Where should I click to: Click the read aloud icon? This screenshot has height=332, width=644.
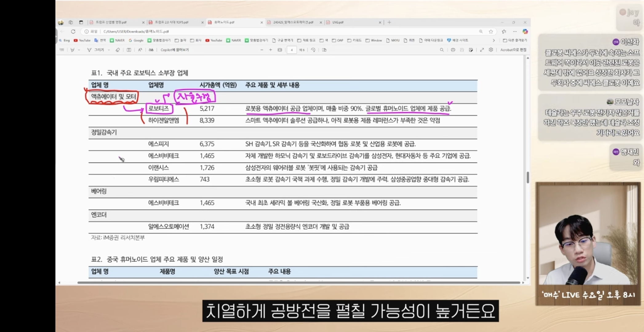140,50
